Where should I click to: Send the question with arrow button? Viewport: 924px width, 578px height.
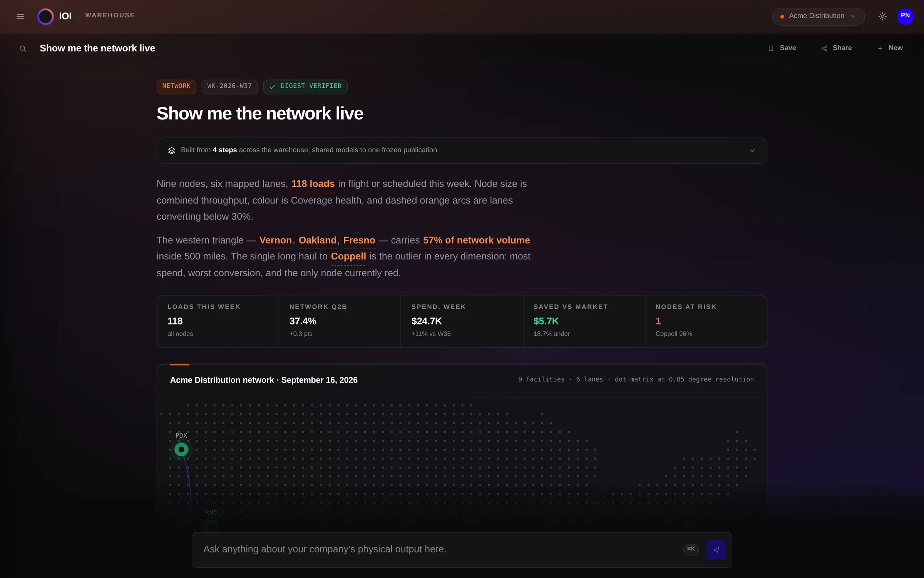tap(716, 550)
